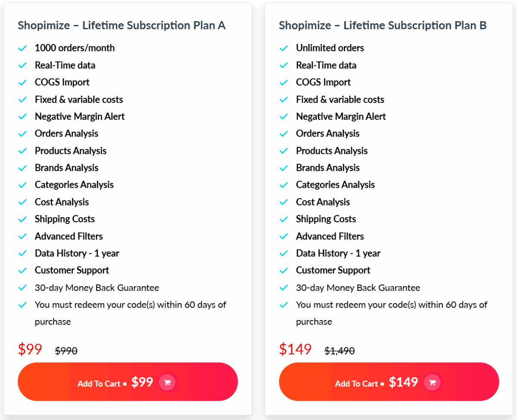Click checkmark next to Plan A COGS Import
517x420 pixels.
click(22, 82)
